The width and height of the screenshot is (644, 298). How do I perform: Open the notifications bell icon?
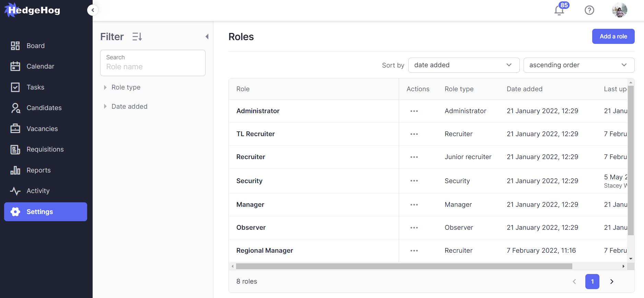tap(559, 10)
